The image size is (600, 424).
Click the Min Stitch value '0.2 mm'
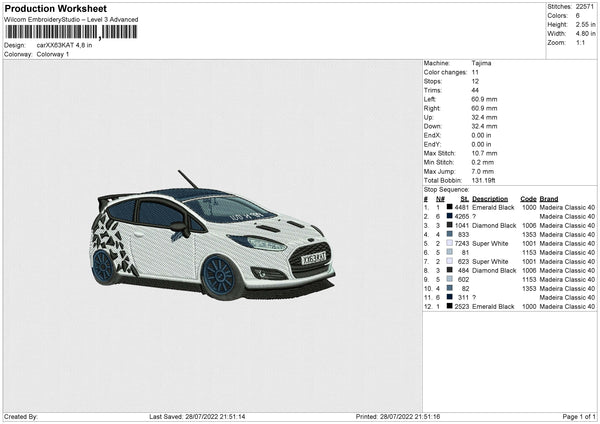tap(483, 162)
